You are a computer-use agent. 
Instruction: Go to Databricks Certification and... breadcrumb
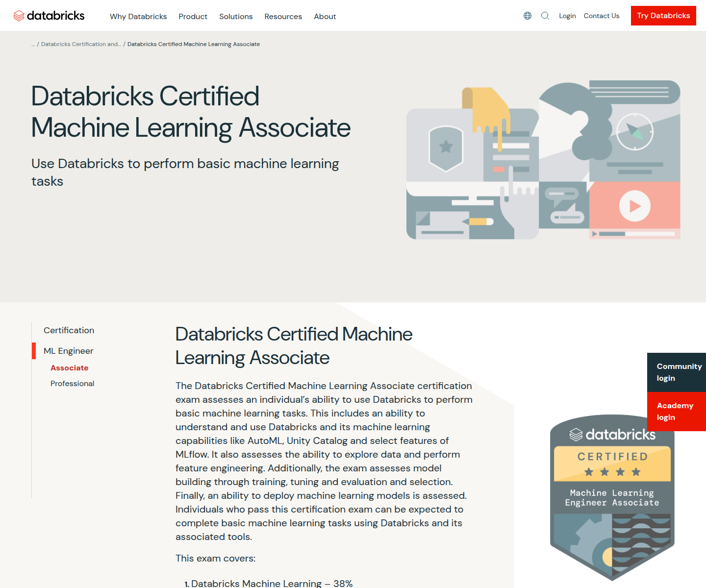[81, 44]
